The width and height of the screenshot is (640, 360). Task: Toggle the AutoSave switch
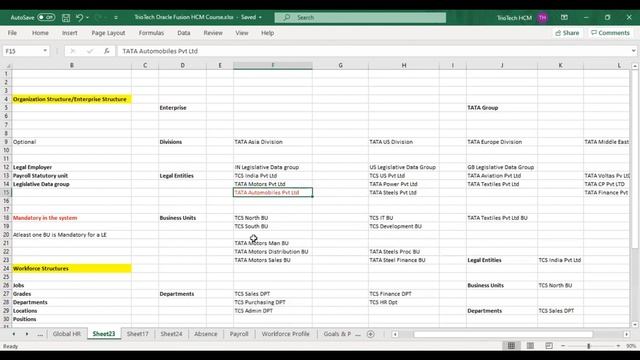pos(46,18)
